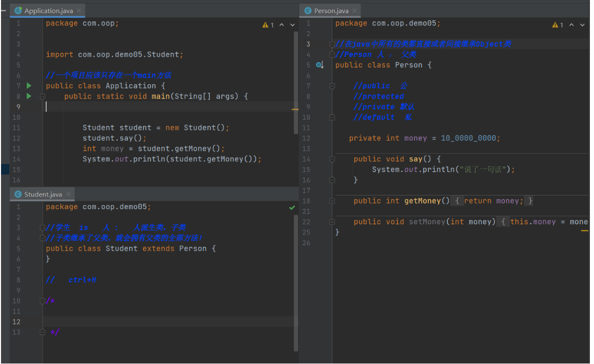The image size is (594, 364).
Task: Click the 'int money = student.getMoney();' line
Action: coord(153,148)
